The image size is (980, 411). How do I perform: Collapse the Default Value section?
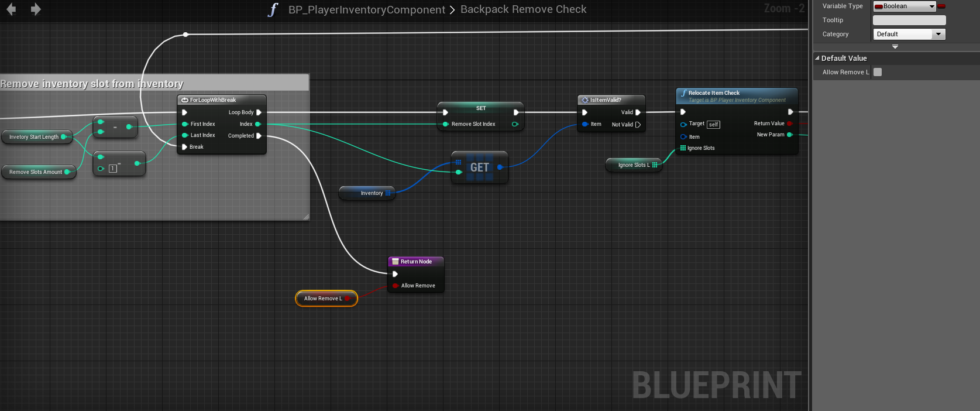(x=817, y=58)
